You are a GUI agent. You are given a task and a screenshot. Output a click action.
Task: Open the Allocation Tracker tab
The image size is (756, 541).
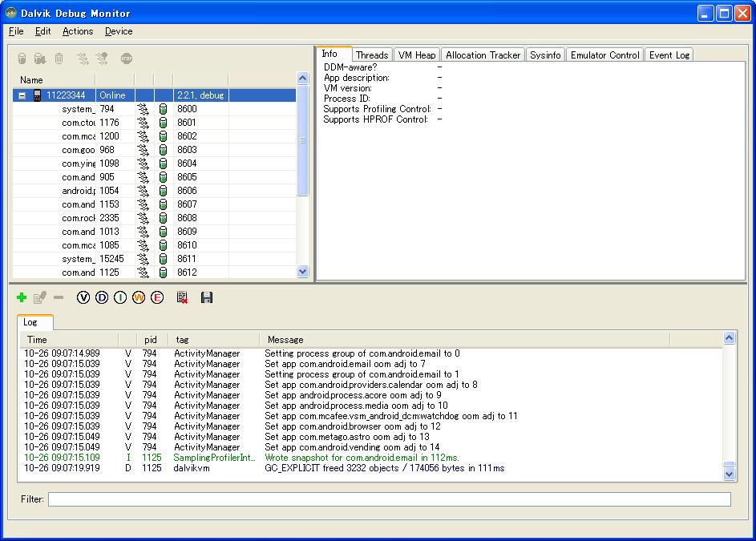(483, 55)
